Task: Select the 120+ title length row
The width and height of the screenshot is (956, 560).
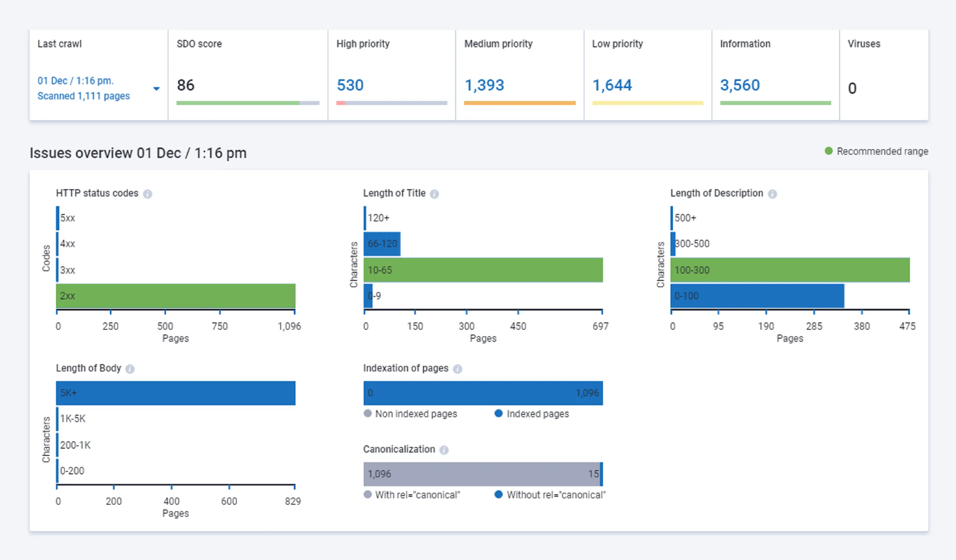Action: [x=376, y=218]
